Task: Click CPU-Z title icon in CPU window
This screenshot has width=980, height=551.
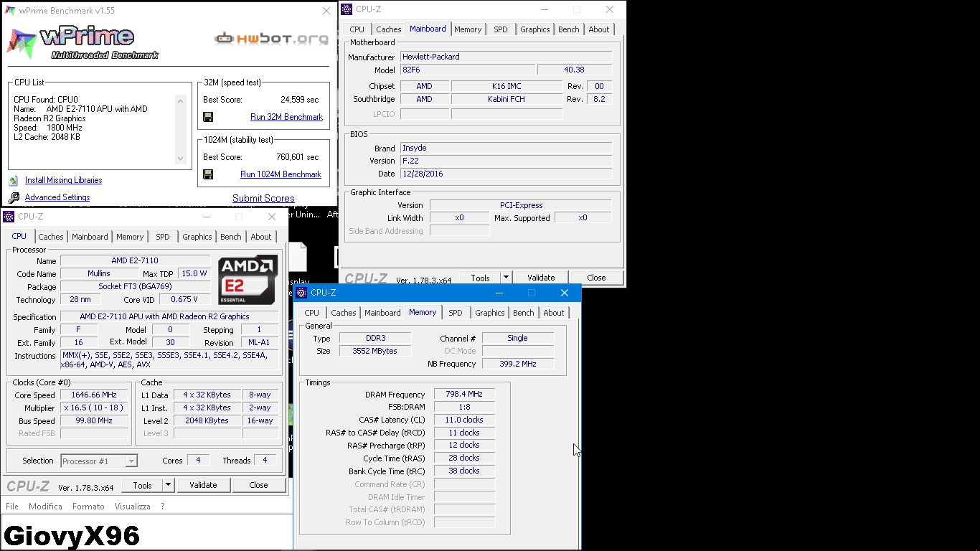Action: pyautogui.click(x=9, y=217)
